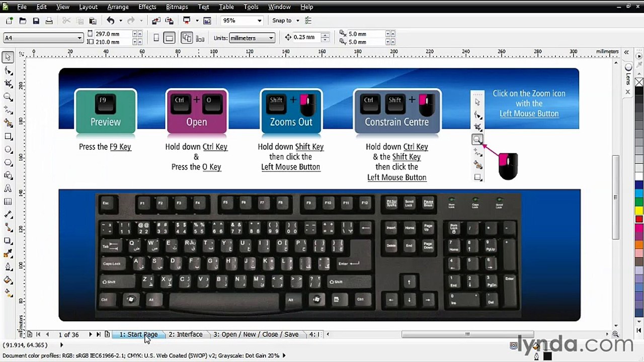Viewport: 644px width, 362px height.
Task: Select the Drop Shadow interactive tool
Action: [x=8, y=241]
